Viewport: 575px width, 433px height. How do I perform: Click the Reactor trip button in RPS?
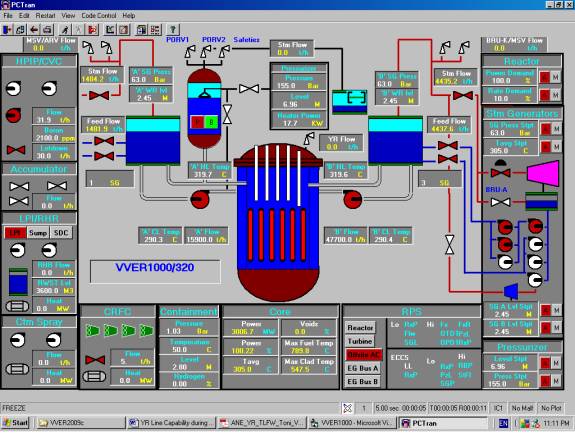tap(360, 327)
